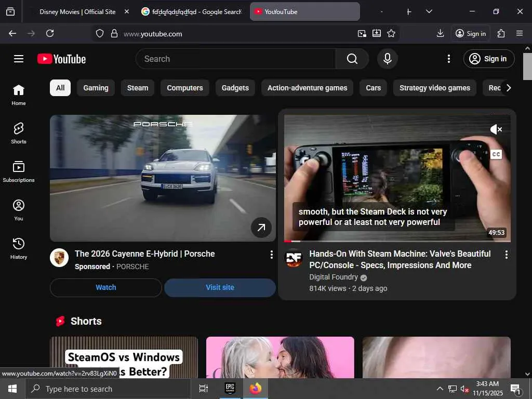Viewport: 532px width, 399px height.
Task: Start voice search with microphone icon
Action: pos(388,59)
